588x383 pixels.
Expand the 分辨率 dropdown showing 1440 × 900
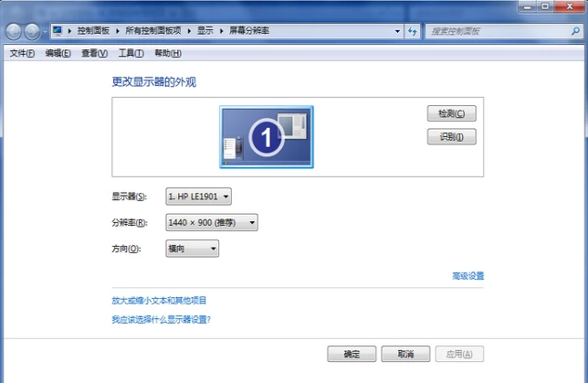coord(211,222)
